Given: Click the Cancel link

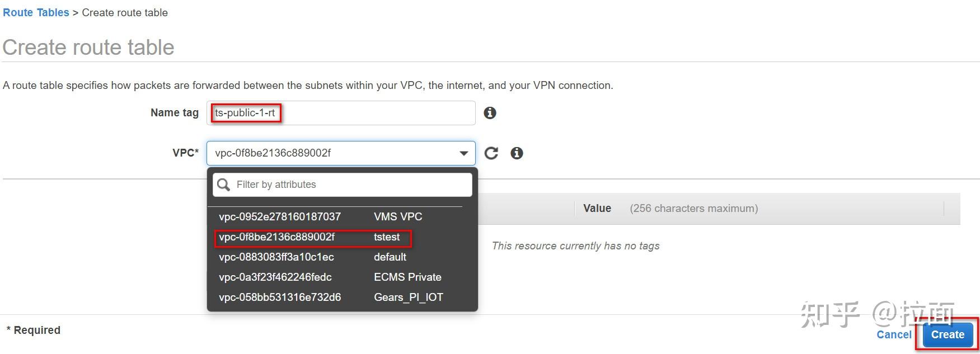Looking at the screenshot, I should pos(894,334).
